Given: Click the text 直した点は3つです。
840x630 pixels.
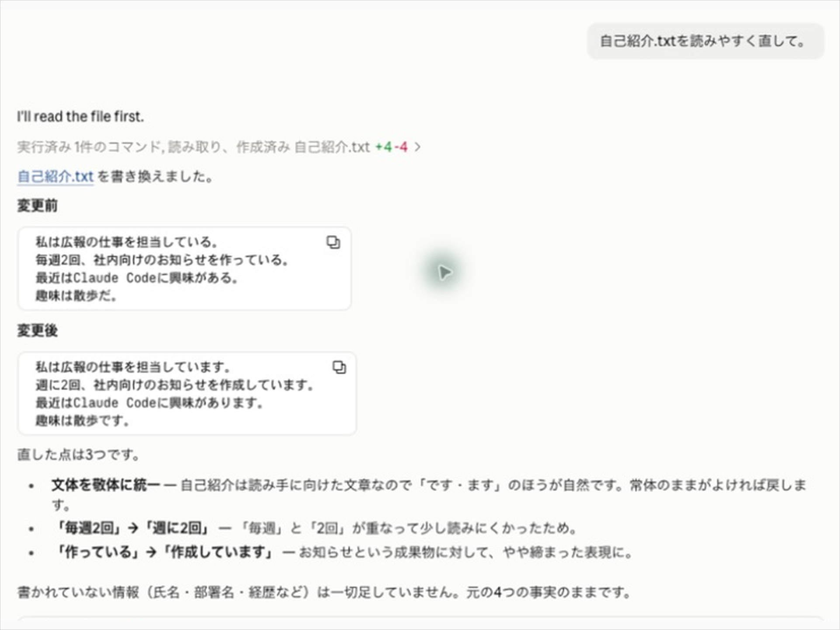Looking at the screenshot, I should click(79, 455).
